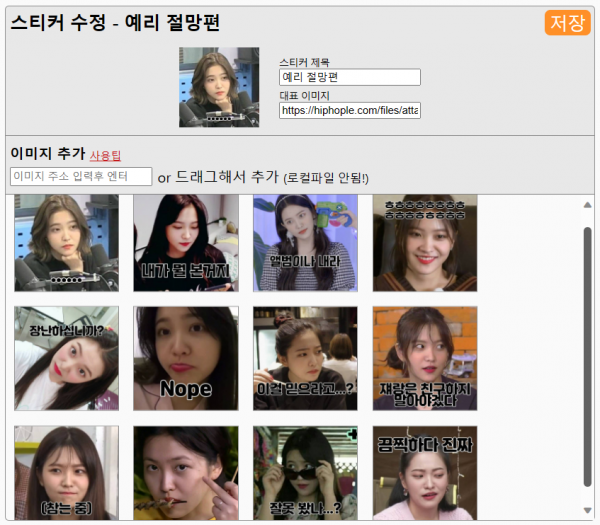Choose the '이걸 믿으라고...?' sticker
Viewport: 600px width, 525px height.
(305, 358)
